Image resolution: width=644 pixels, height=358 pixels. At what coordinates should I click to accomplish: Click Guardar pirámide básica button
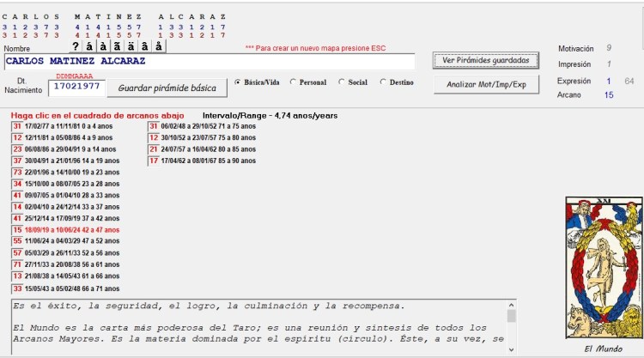pyautogui.click(x=167, y=88)
